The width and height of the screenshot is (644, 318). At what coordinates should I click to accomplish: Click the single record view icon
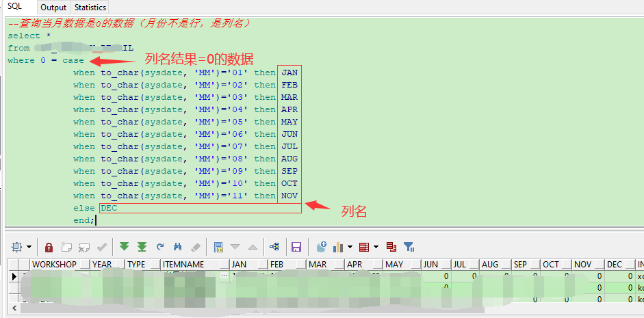tap(218, 247)
